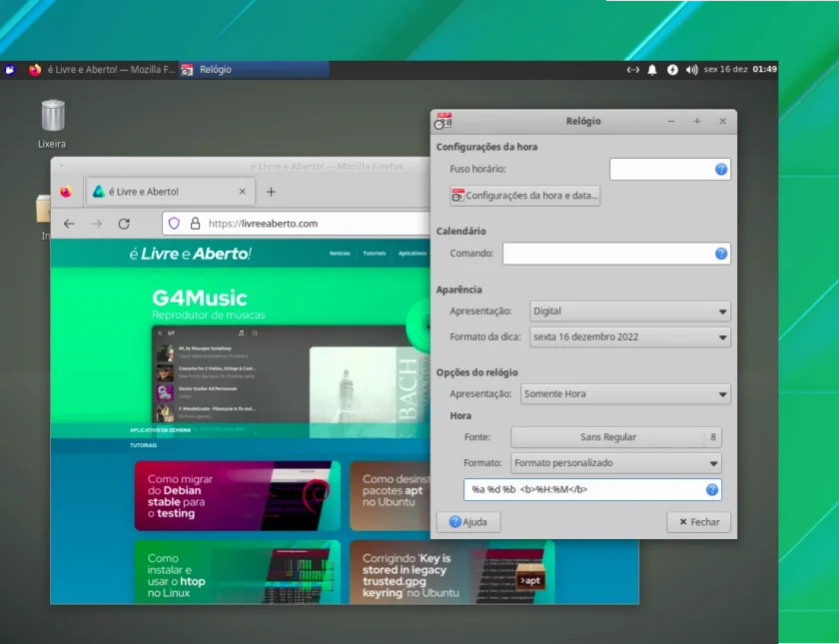
Task: Reload the page in Firefox
Action: click(x=124, y=224)
